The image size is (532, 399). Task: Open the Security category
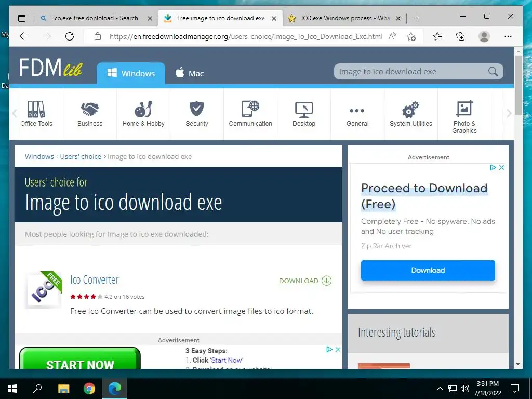click(197, 114)
